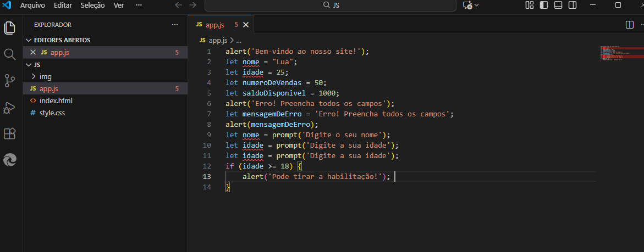Navigate back with the left arrow
The image size is (644, 252).
coord(178,5)
